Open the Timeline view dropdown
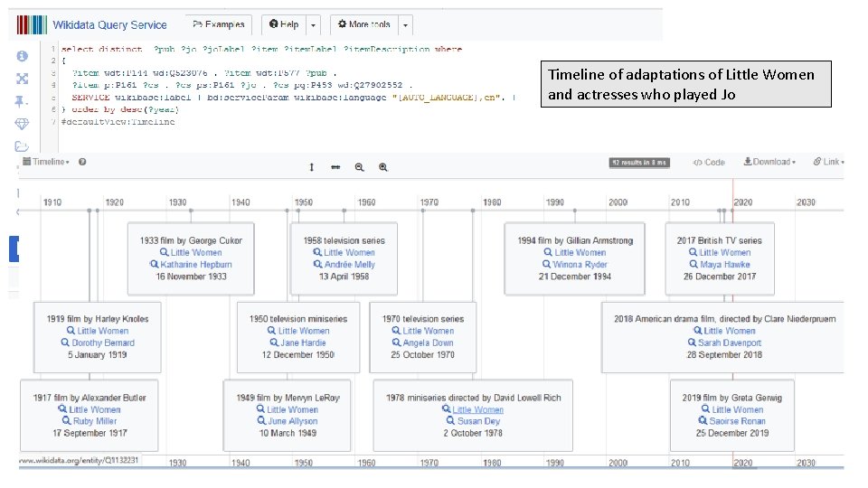The height and width of the screenshot is (488, 868). click(x=46, y=162)
